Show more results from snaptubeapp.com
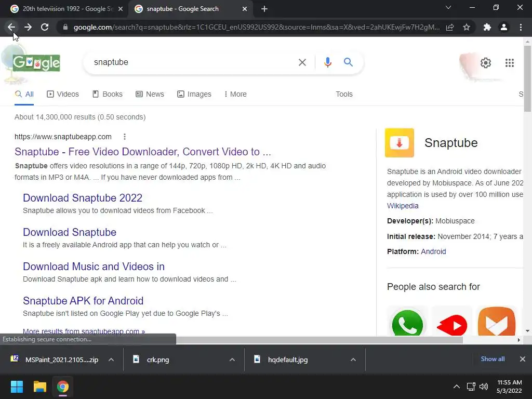This screenshot has height=399, width=532. pyautogui.click(x=84, y=331)
